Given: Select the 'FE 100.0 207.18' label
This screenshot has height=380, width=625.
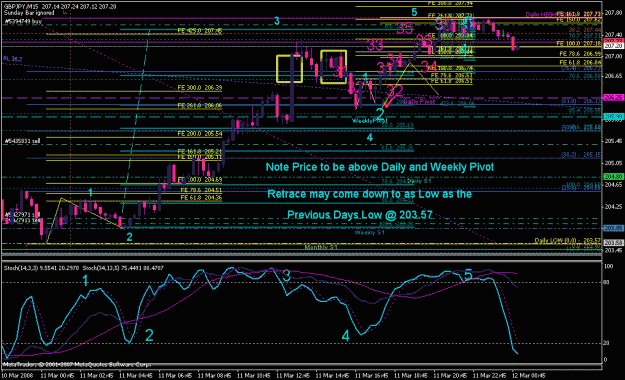Looking at the screenshot, I should pos(579,43).
